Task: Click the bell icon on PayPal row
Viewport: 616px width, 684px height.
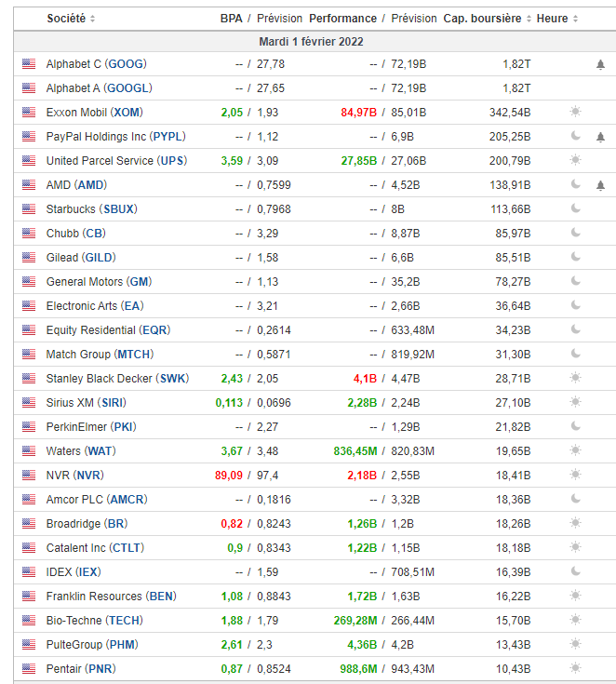Action: point(600,137)
